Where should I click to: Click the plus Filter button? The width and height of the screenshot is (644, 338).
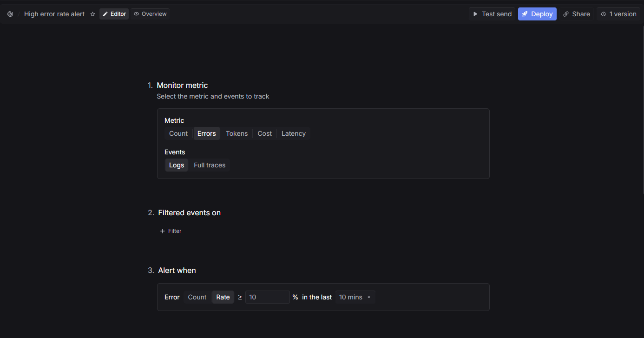pos(171,231)
